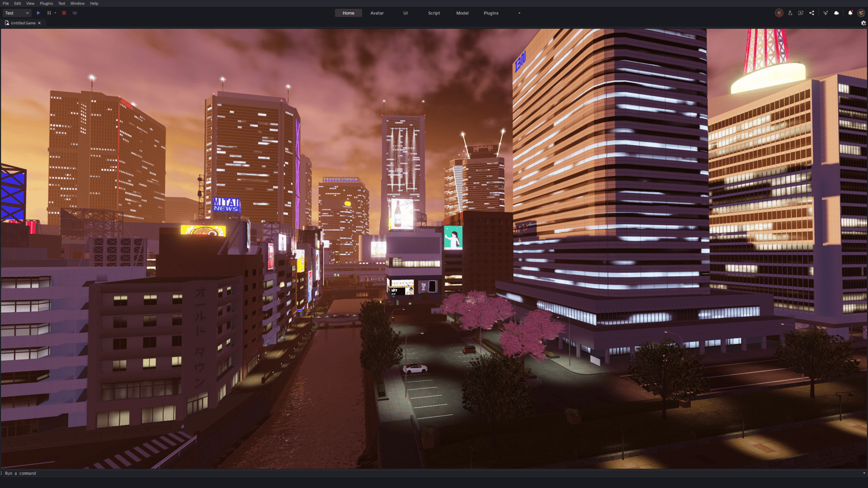The width and height of the screenshot is (868, 488).
Task: Click the white parked car in viewport
Action: pos(415,368)
